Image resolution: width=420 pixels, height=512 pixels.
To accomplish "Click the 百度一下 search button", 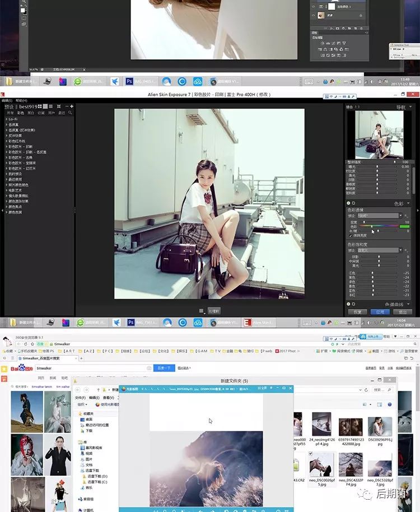I will tap(164, 368).
